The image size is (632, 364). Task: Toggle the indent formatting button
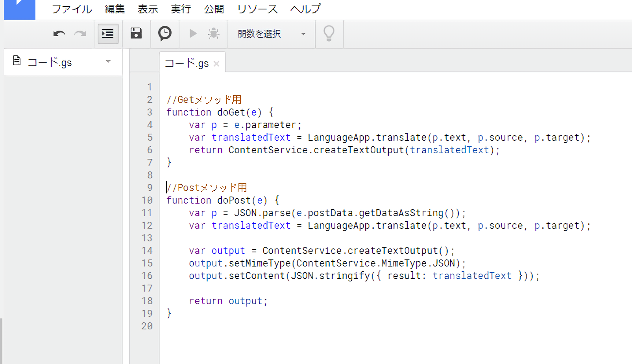pyautogui.click(x=108, y=34)
